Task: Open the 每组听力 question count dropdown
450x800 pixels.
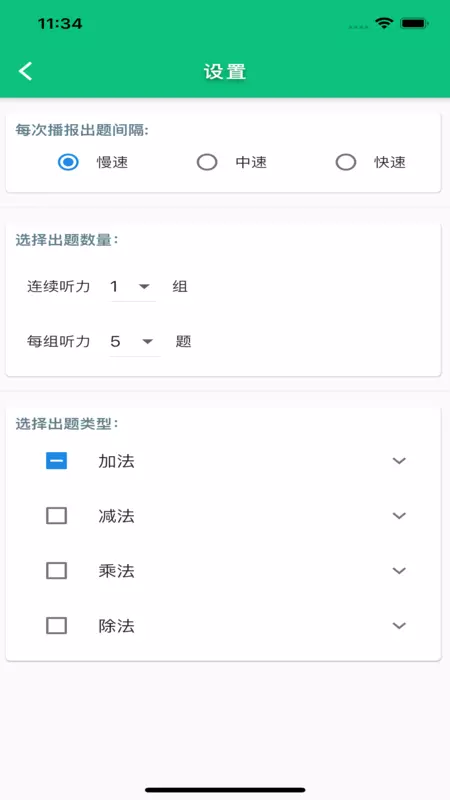Action: (135, 341)
